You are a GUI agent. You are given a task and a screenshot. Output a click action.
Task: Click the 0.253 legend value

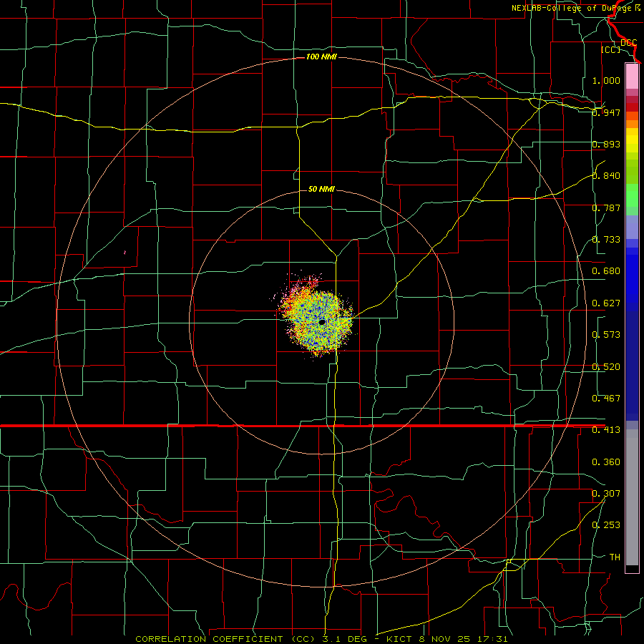606,525
